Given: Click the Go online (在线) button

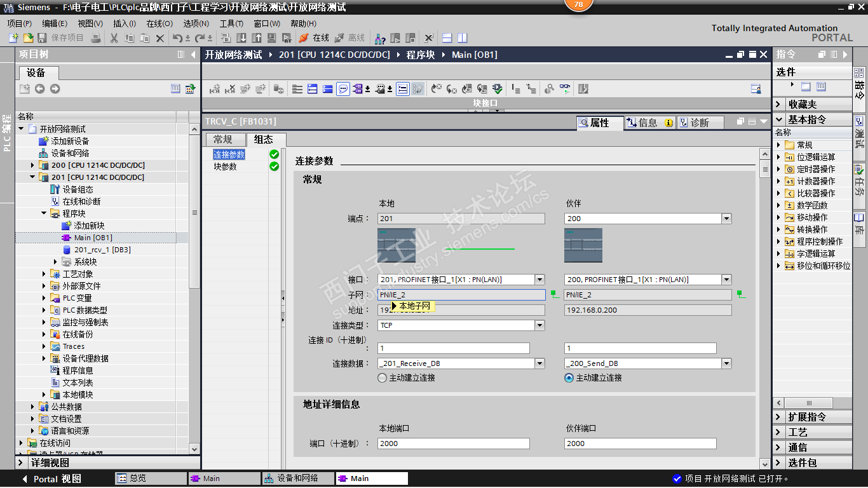Looking at the screenshot, I should click(x=314, y=38).
